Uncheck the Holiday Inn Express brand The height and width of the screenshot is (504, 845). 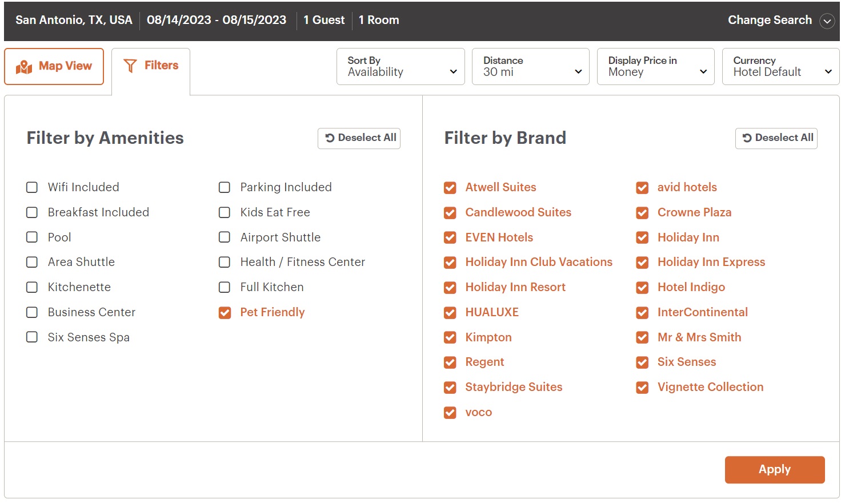642,263
